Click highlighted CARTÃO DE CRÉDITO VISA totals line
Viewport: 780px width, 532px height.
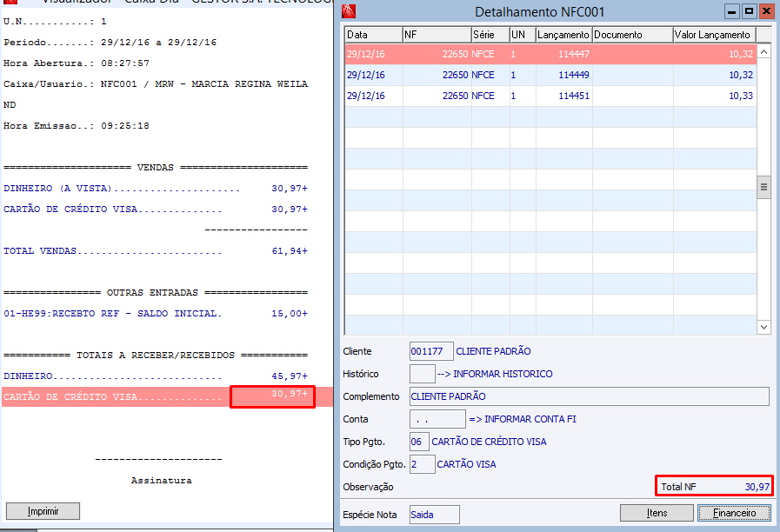pyautogui.click(x=167, y=396)
